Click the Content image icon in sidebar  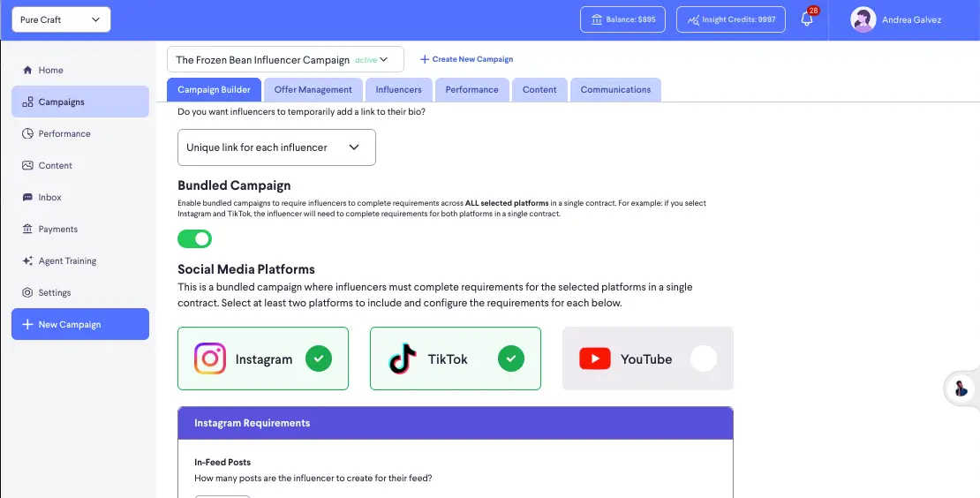point(27,166)
